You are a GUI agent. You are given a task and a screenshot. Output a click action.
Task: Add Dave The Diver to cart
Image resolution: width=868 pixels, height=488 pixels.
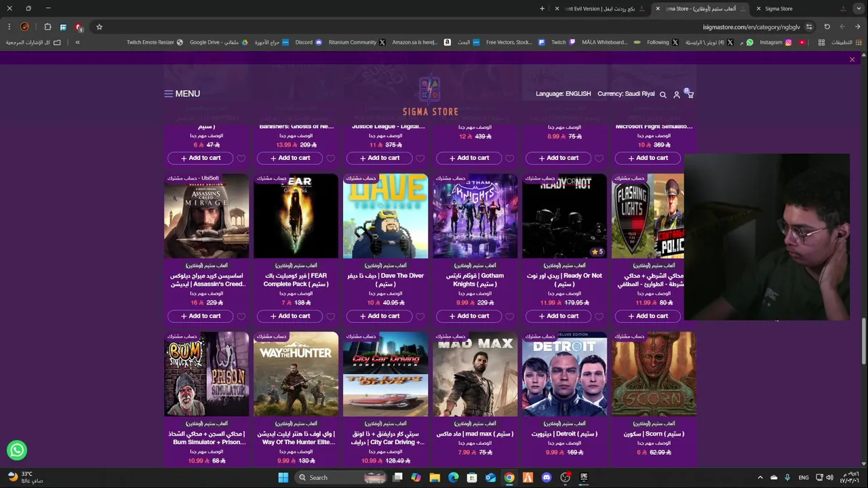click(x=380, y=316)
